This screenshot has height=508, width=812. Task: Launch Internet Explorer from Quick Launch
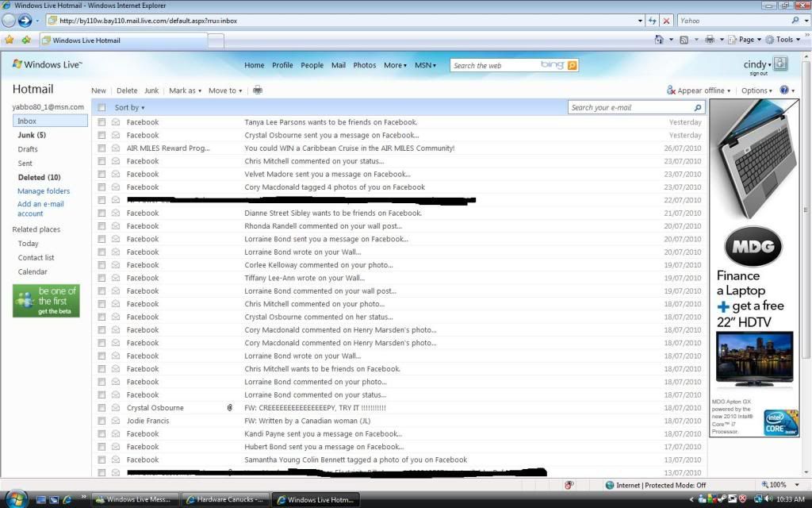pos(67,500)
